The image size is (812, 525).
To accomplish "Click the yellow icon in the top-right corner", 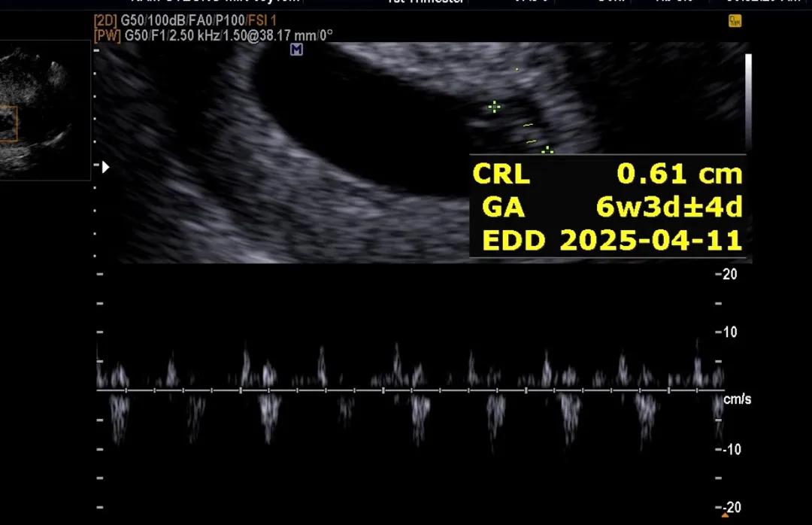I will pyautogui.click(x=735, y=21).
